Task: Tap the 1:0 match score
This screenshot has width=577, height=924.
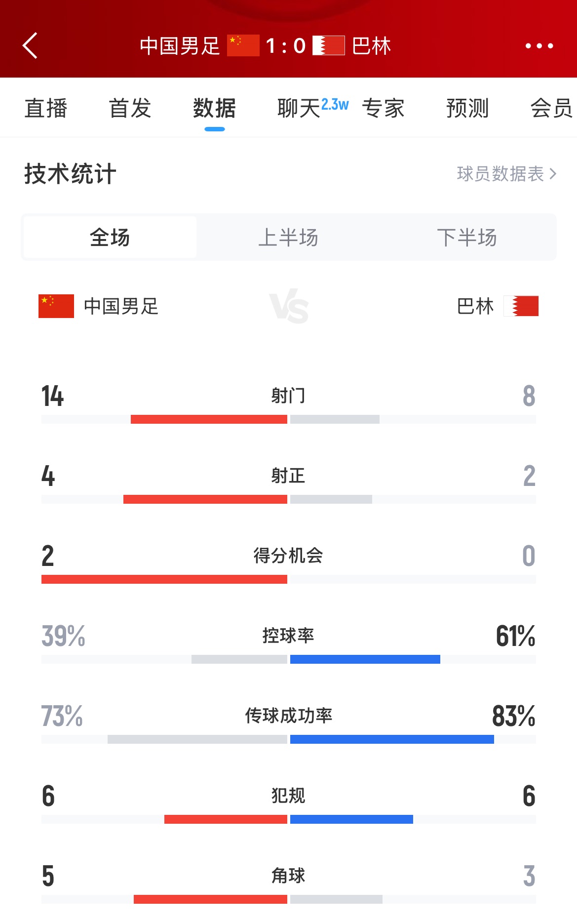Action: [286, 46]
